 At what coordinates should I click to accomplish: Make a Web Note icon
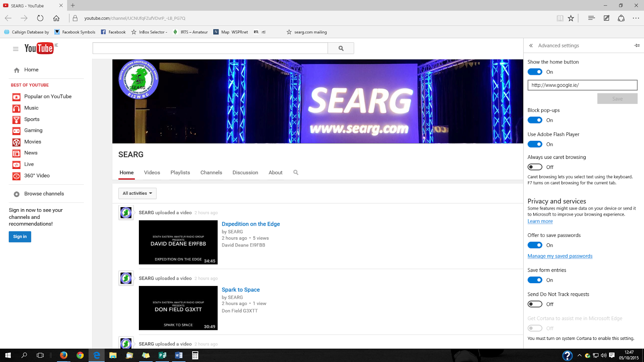click(x=607, y=18)
